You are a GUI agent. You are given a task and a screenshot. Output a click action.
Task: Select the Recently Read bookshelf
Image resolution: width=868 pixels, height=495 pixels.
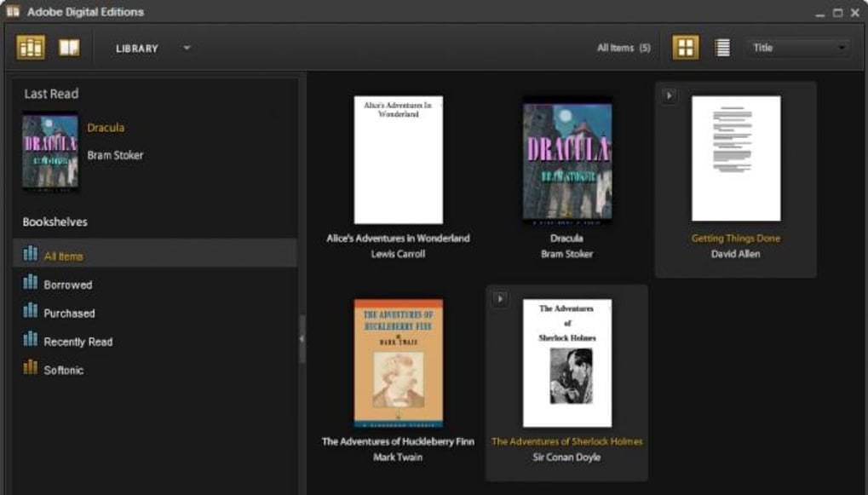155,341
